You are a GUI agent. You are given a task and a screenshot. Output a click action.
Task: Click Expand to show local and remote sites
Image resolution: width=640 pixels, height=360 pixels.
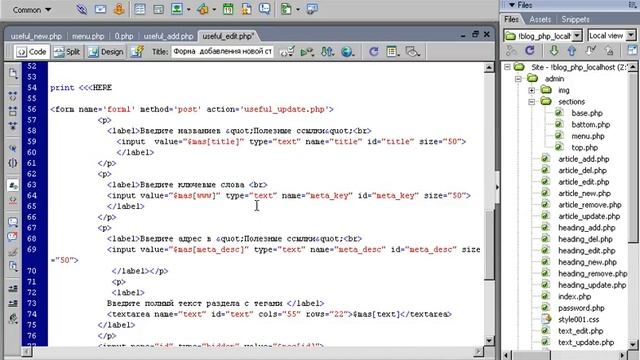tap(632, 50)
